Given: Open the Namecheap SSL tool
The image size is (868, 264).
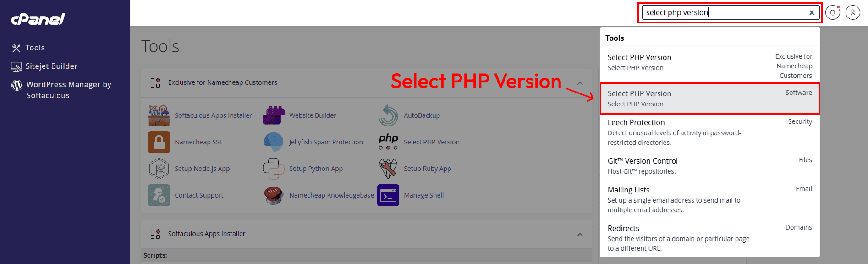Looking at the screenshot, I should pyautogui.click(x=199, y=142).
